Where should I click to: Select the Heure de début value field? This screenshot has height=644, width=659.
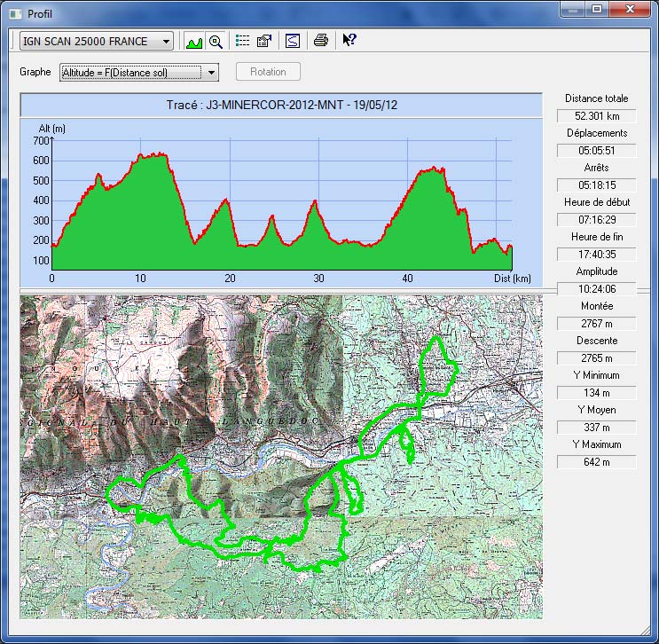pyautogui.click(x=596, y=220)
